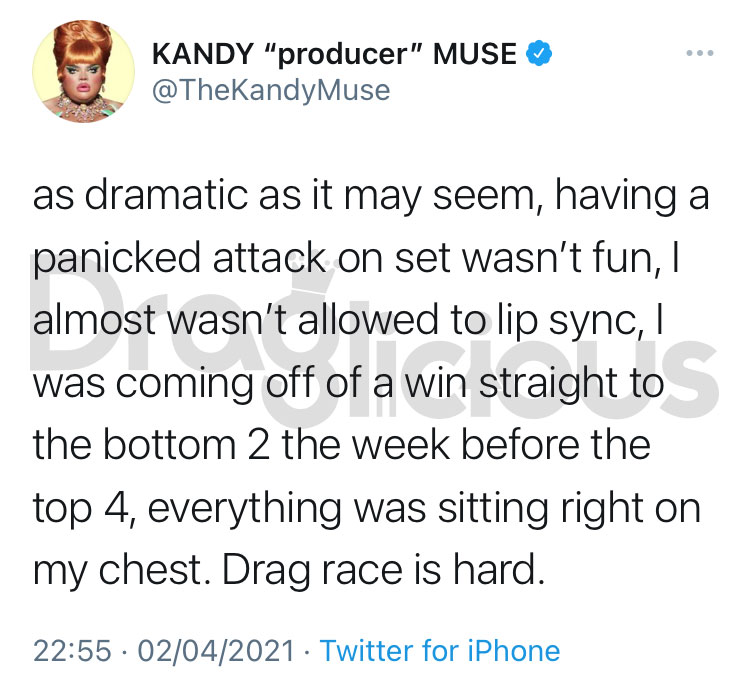Open the KANDY "producer" MUSE display name

[x=334, y=53]
